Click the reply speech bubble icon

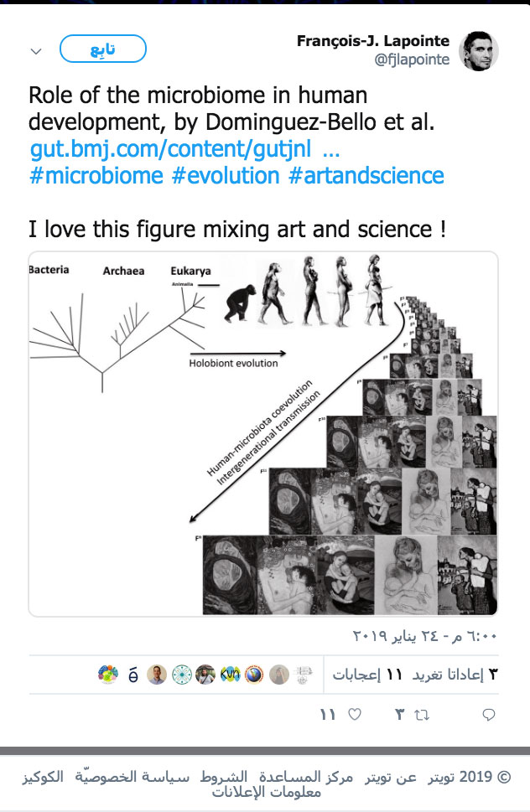489,715
